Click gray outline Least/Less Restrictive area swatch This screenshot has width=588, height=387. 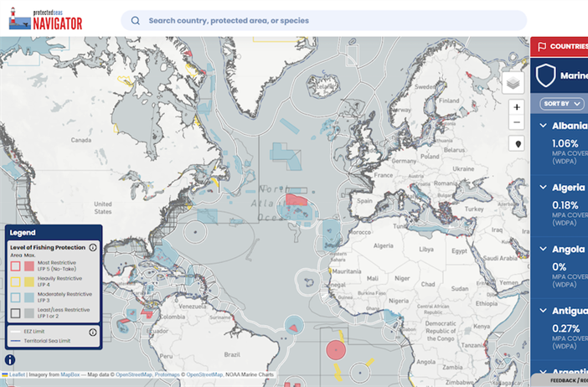15,313
